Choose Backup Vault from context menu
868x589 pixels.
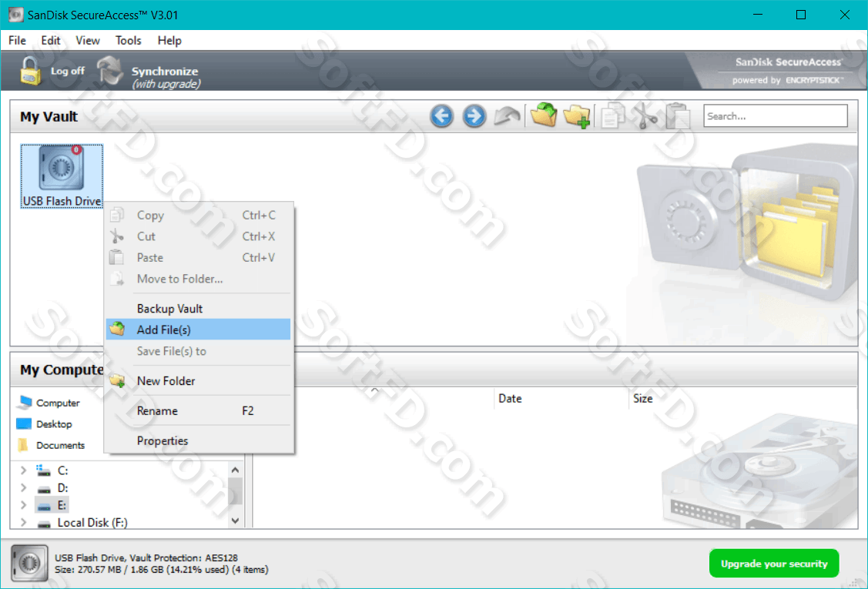(x=198, y=308)
